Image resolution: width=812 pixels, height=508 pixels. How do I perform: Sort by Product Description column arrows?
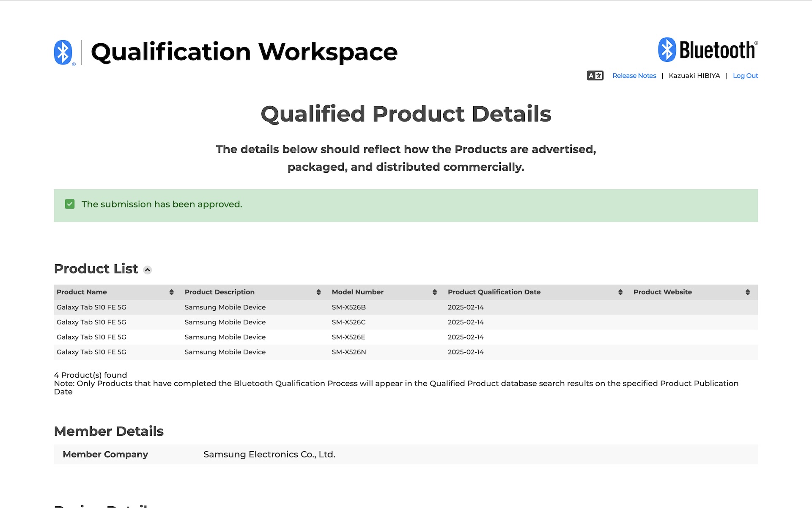pyautogui.click(x=318, y=292)
